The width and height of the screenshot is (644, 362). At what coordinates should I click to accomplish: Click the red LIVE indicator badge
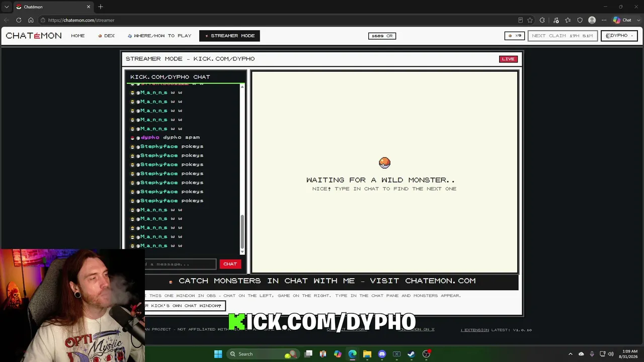[x=508, y=59]
